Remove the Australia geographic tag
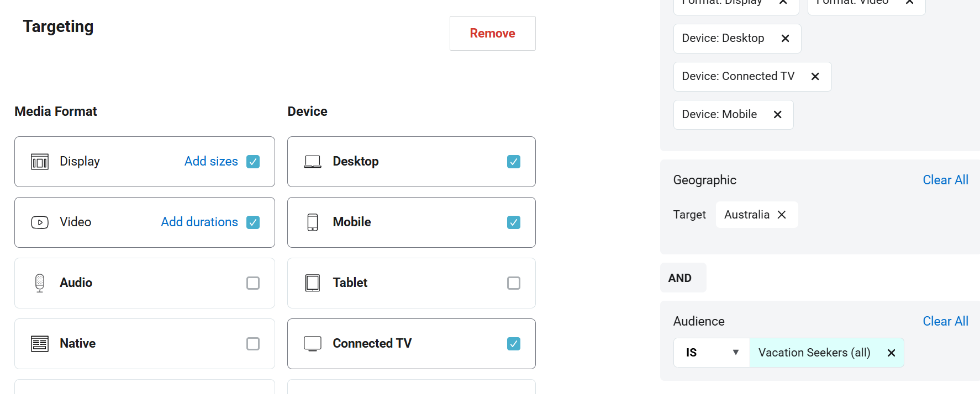Image resolution: width=980 pixels, height=394 pixels. tap(782, 215)
